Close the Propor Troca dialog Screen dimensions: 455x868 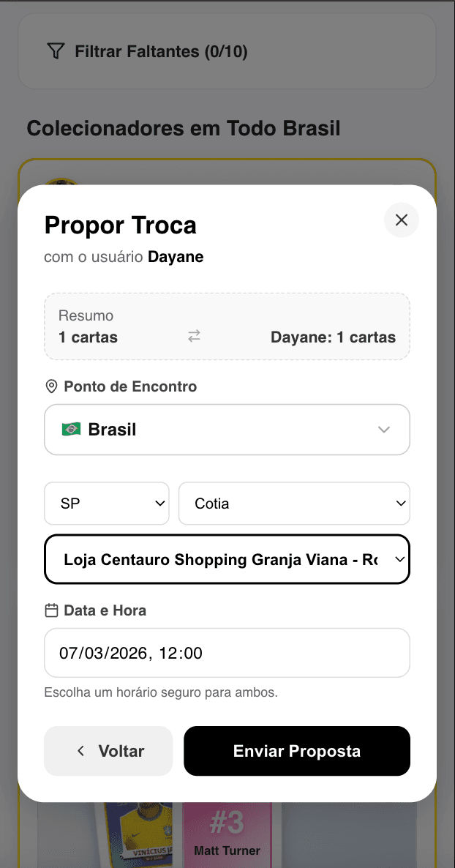pos(401,220)
